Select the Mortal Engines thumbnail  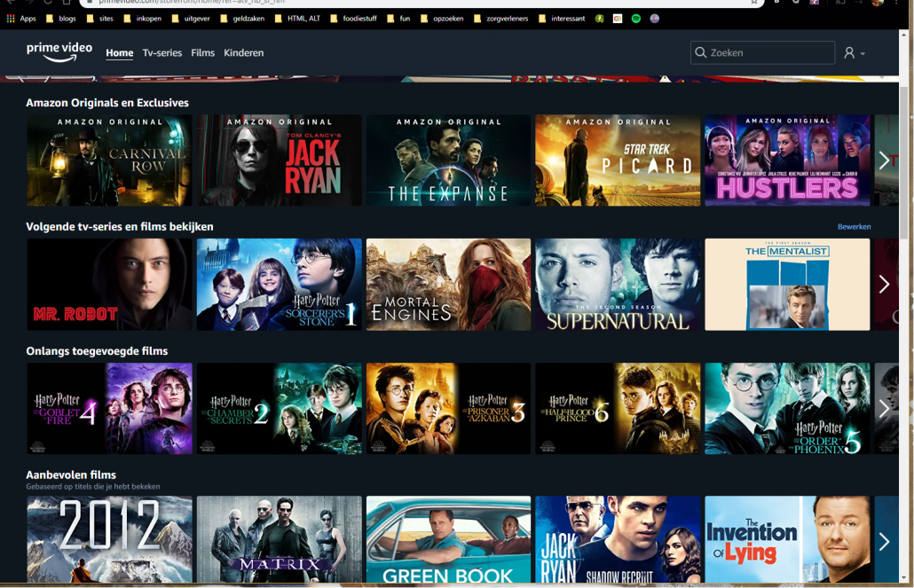448,285
